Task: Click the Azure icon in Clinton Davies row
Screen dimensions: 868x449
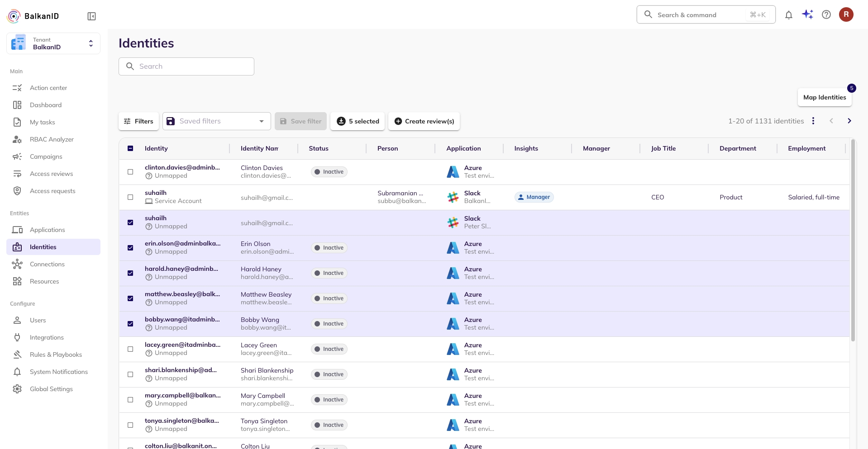Action: [453, 172]
